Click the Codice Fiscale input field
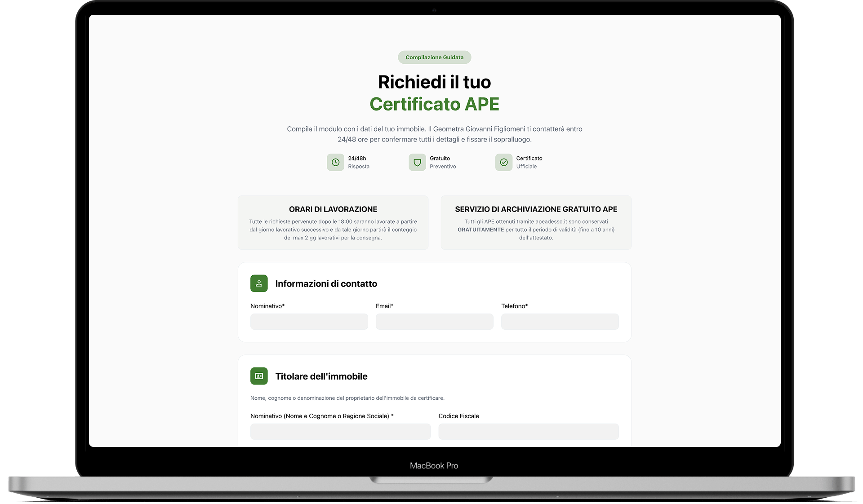Image resolution: width=863 pixels, height=504 pixels. [x=528, y=432]
